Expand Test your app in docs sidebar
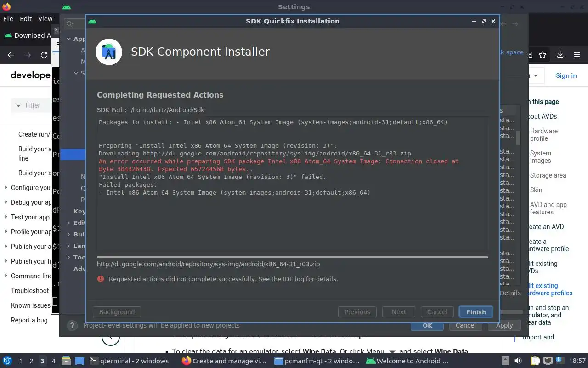The image size is (588, 368). pos(6,217)
